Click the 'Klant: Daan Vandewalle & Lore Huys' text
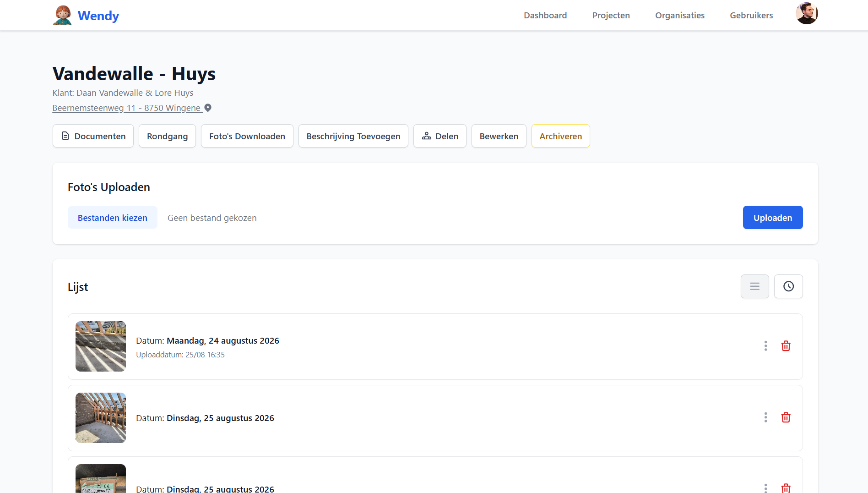 (123, 93)
